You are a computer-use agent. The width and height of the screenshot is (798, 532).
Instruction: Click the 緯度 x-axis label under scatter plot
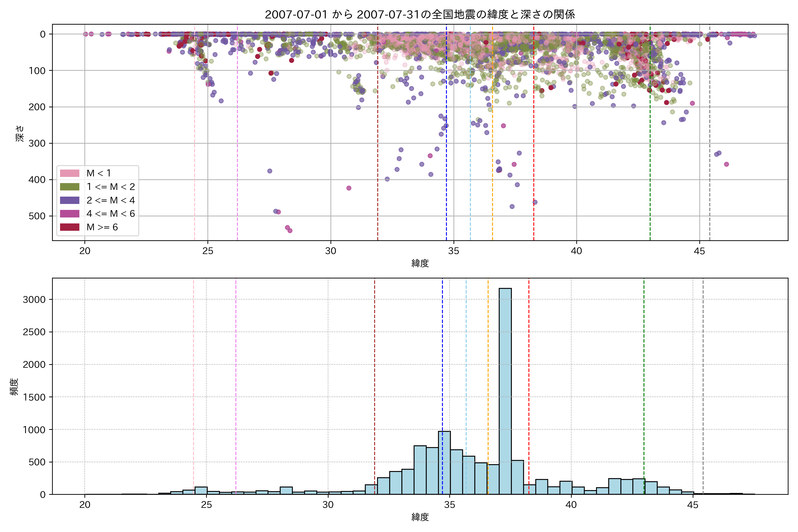point(420,263)
